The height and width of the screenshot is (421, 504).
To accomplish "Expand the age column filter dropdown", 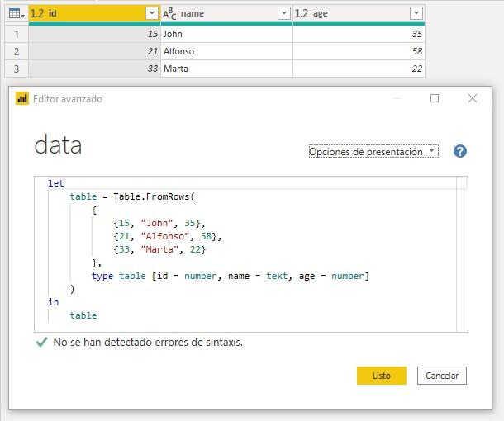I will 416,13.
